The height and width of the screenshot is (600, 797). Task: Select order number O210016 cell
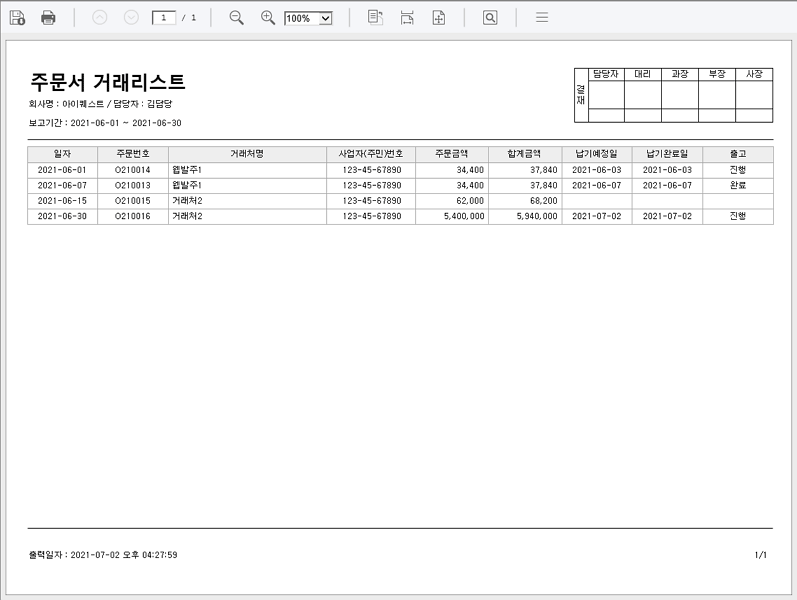[x=133, y=216]
